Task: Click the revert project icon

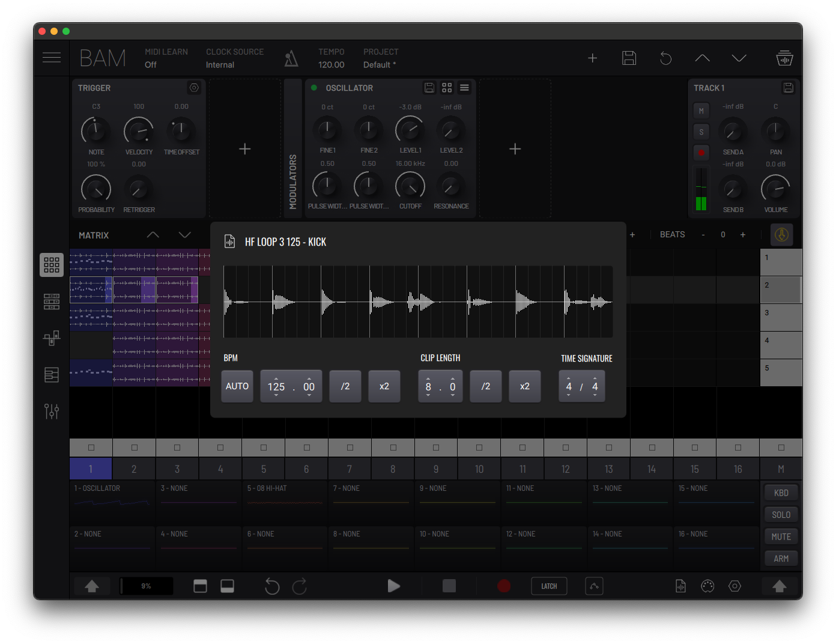Action: [665, 58]
